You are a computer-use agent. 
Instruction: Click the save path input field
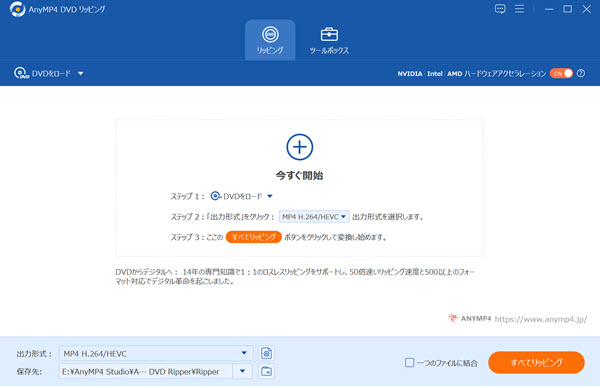(x=146, y=372)
